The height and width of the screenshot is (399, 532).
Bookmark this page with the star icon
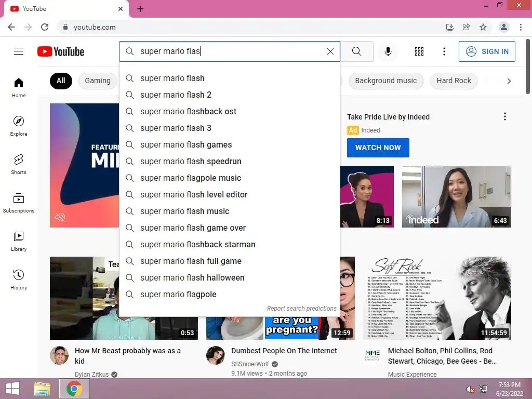click(x=483, y=27)
